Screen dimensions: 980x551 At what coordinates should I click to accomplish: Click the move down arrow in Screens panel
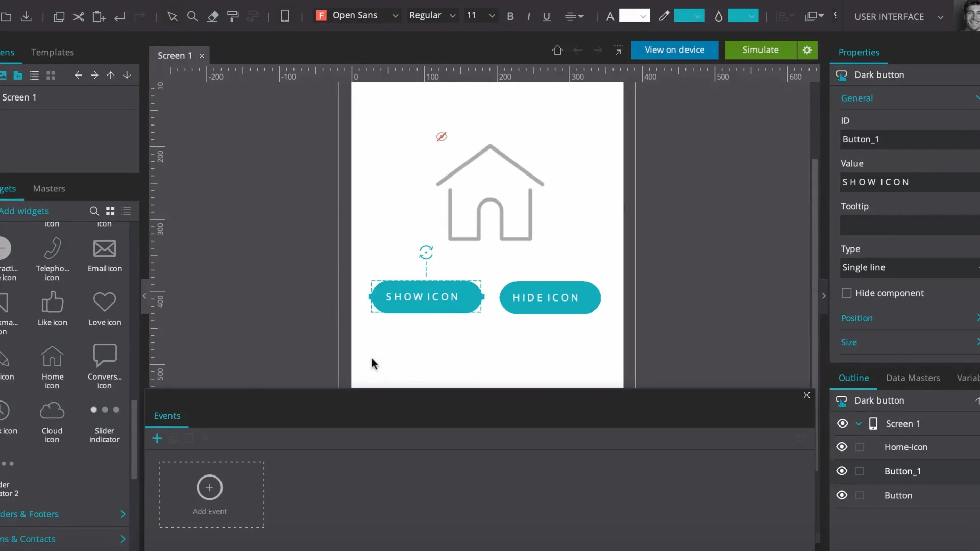[127, 76]
